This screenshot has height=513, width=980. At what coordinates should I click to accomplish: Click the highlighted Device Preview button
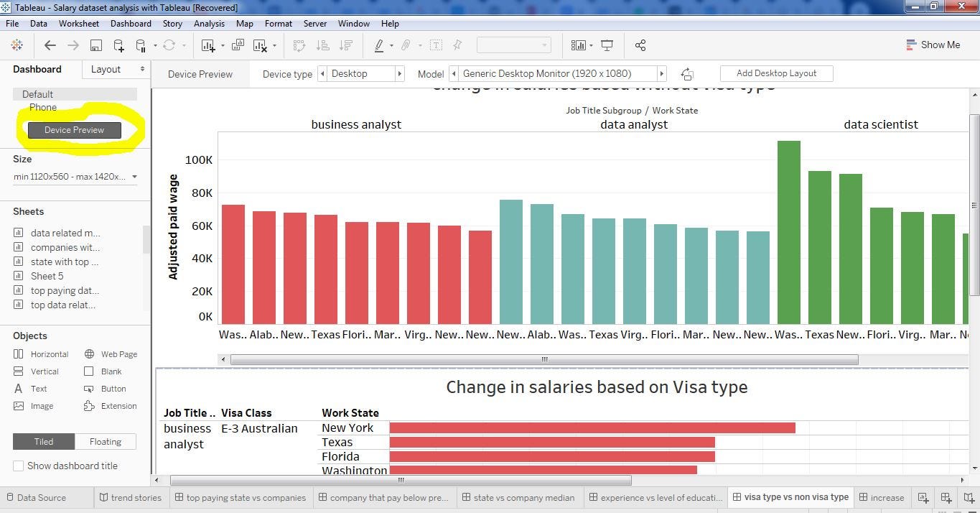(x=73, y=130)
